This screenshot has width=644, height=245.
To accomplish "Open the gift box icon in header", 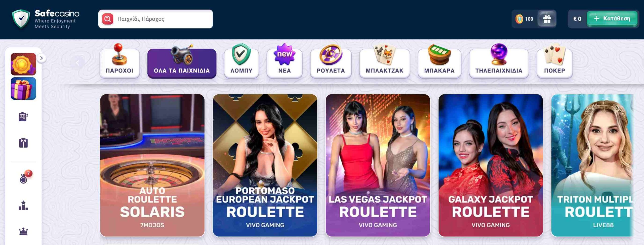I will coord(547,19).
